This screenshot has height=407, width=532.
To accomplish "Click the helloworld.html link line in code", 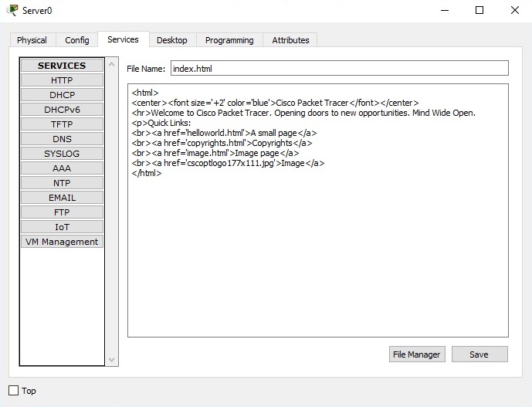I will (x=224, y=133).
